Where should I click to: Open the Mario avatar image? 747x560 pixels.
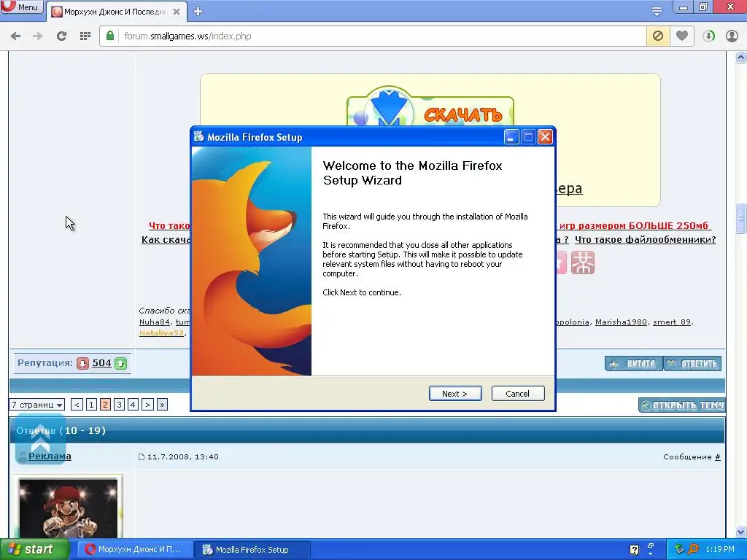tap(68, 507)
